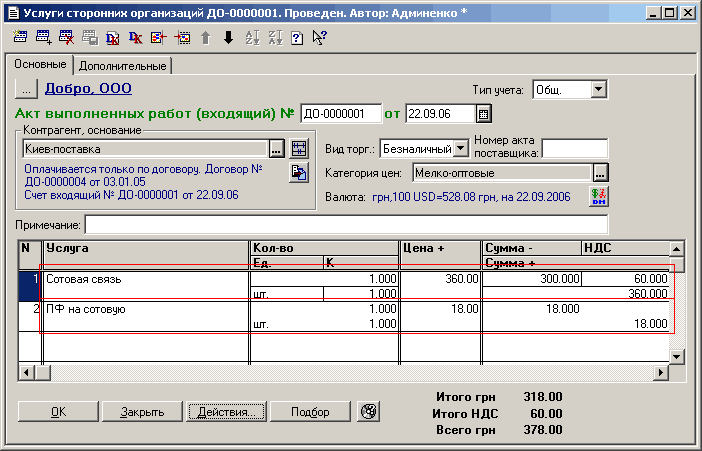Expand the Тип учета dropdown
The image size is (702, 451).
coord(599,89)
